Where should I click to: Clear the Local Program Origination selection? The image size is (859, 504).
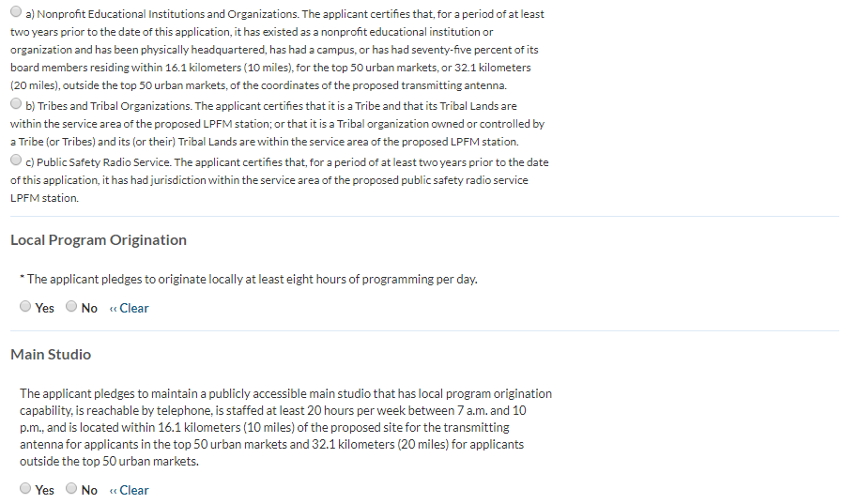[x=130, y=308]
